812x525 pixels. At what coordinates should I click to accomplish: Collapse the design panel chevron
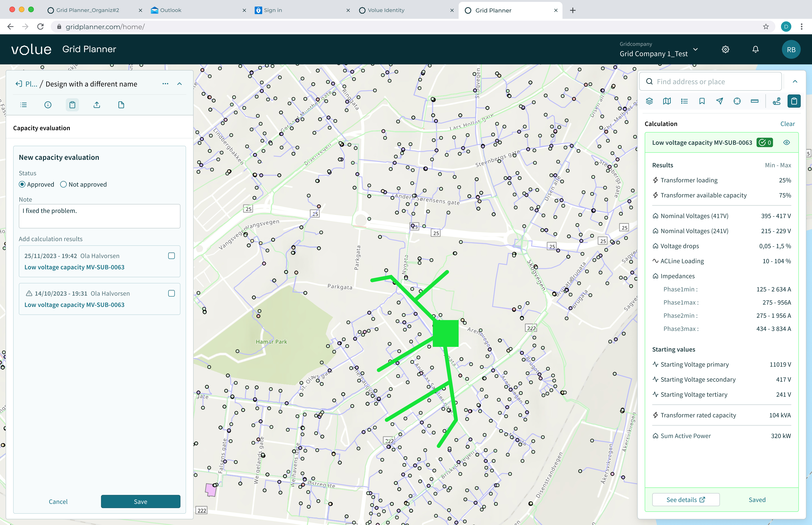[x=180, y=84]
